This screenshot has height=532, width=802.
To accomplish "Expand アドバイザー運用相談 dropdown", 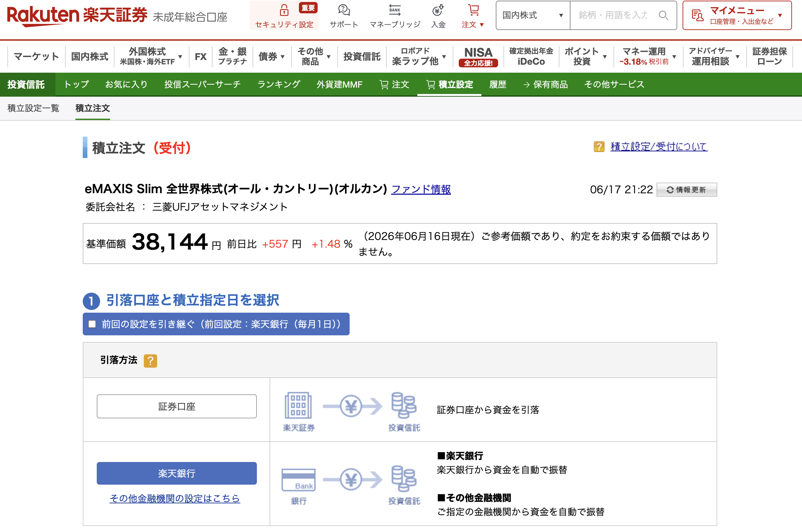I will (737, 57).
